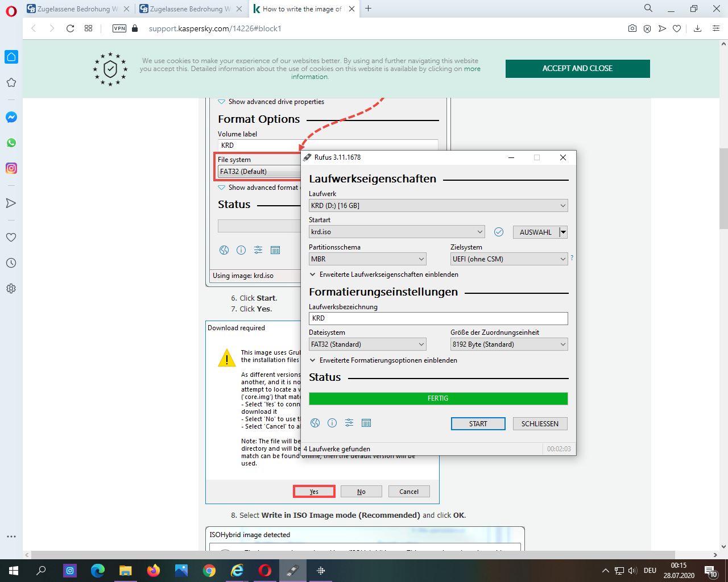Open Dateisystem FAT32 dropdown
The width and height of the screenshot is (728, 582).
click(367, 344)
